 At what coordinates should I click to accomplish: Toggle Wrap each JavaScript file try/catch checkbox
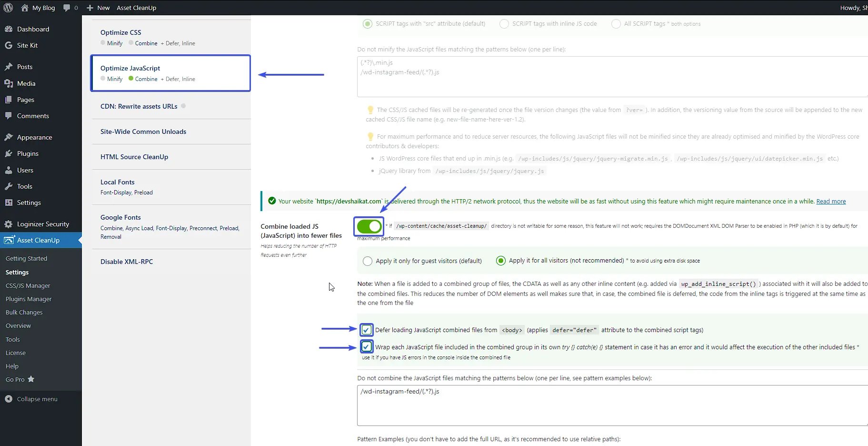tap(366, 346)
